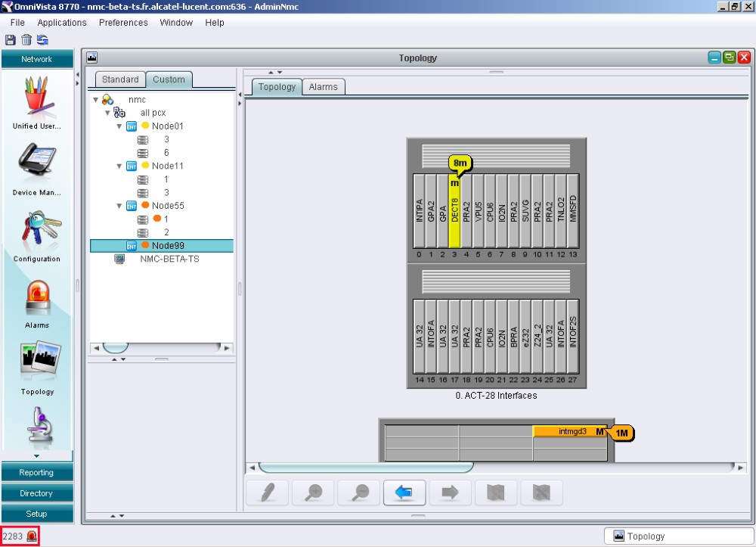Open the Setup sidebar section
The image size is (756, 547).
pos(37,514)
